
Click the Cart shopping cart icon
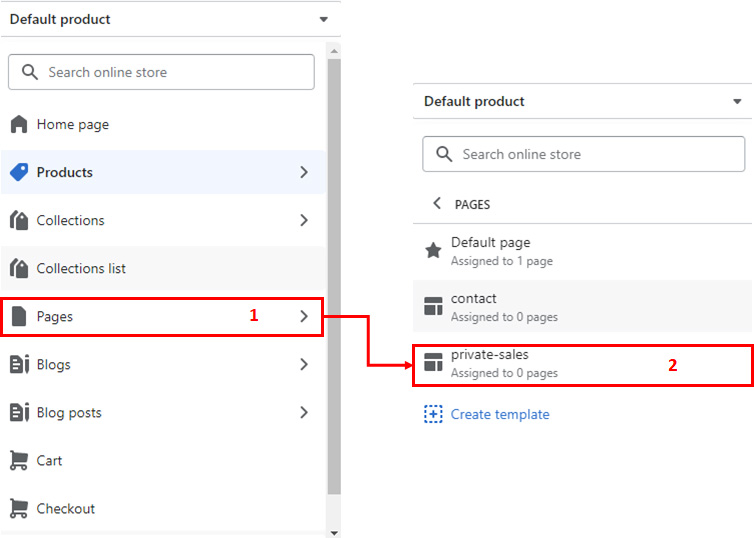[x=19, y=460]
